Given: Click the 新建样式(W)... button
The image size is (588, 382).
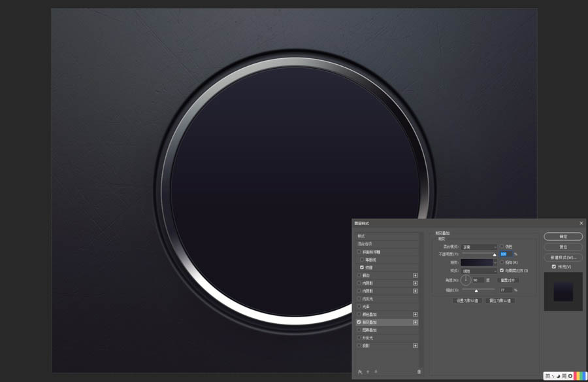Looking at the screenshot, I should 563,257.
